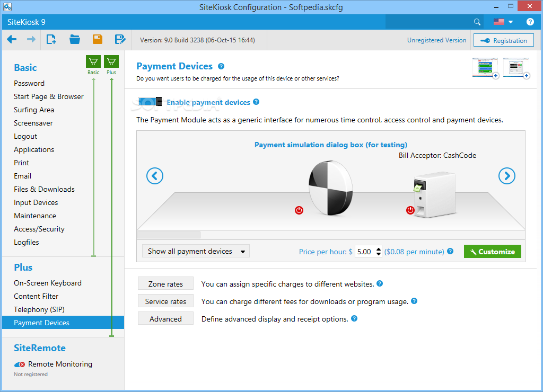
Task: Click the Remote Monitoring cloud status icon
Action: tap(20, 364)
